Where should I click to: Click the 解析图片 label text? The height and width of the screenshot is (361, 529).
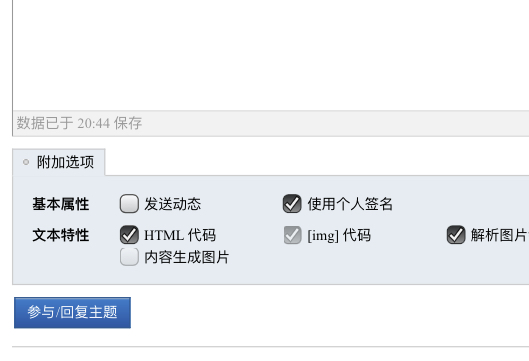[500, 235]
